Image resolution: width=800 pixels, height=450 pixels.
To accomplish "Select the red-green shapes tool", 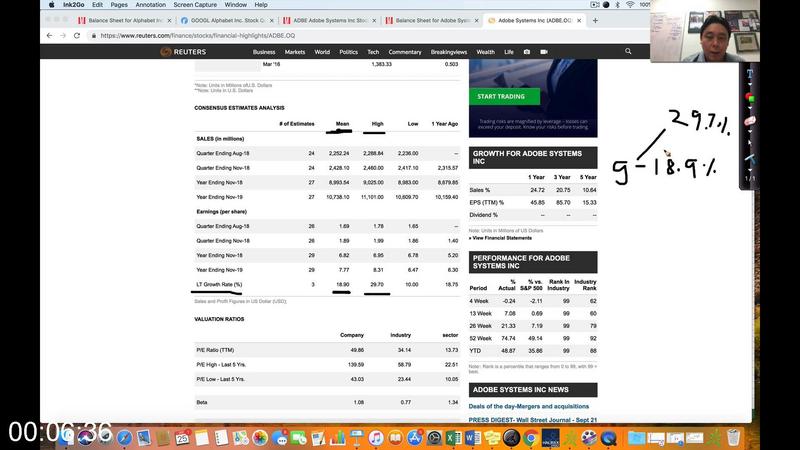I will point(749,97).
